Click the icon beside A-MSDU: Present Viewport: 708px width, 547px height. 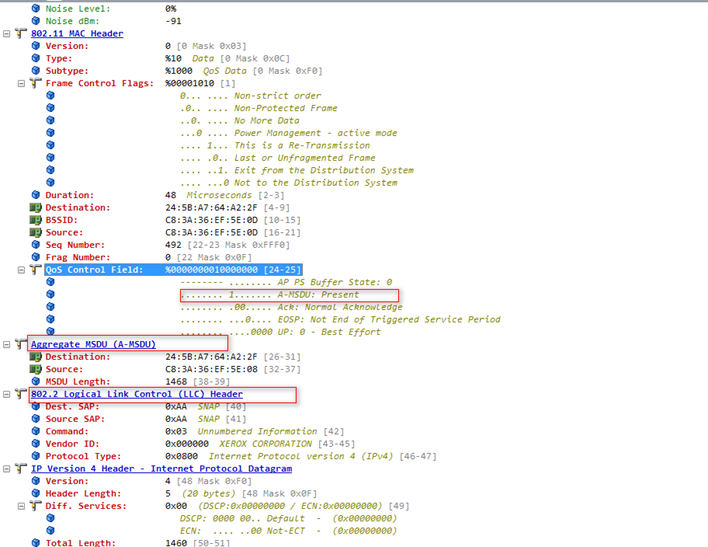tap(50, 295)
